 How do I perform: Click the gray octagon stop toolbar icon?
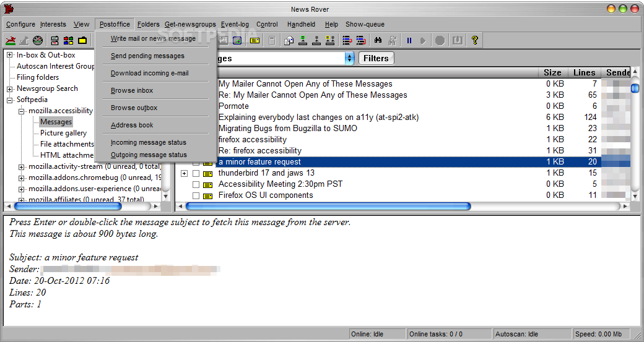(x=440, y=40)
